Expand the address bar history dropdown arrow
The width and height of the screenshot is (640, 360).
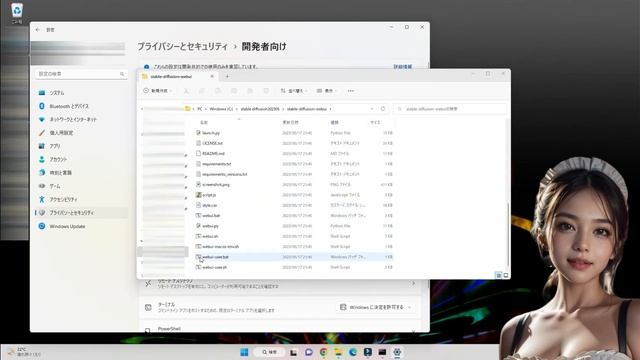point(371,109)
